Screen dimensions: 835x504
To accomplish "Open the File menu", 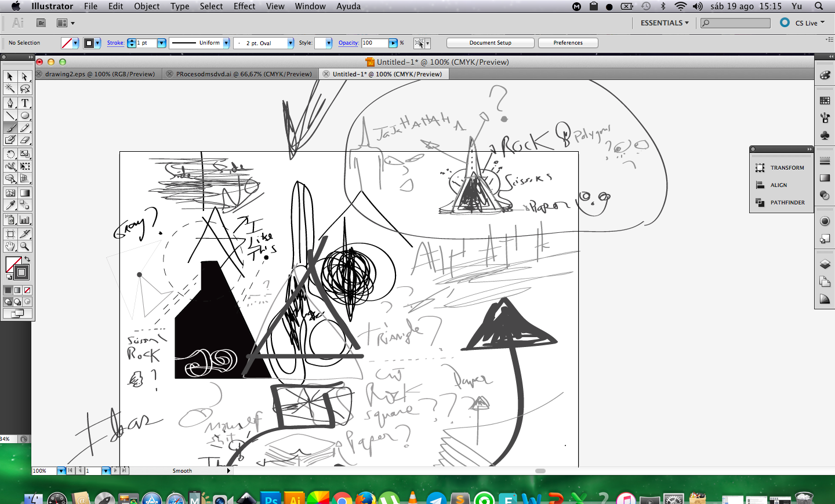I will 90,6.
